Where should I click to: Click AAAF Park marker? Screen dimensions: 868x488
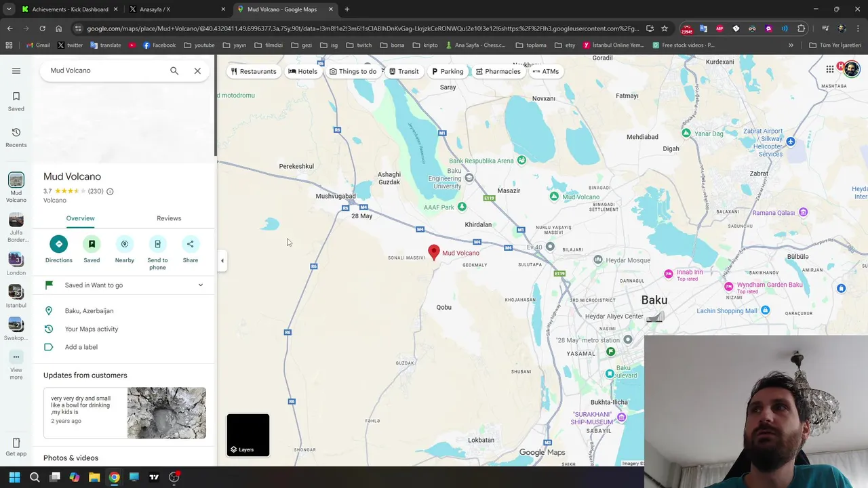pos(462,206)
